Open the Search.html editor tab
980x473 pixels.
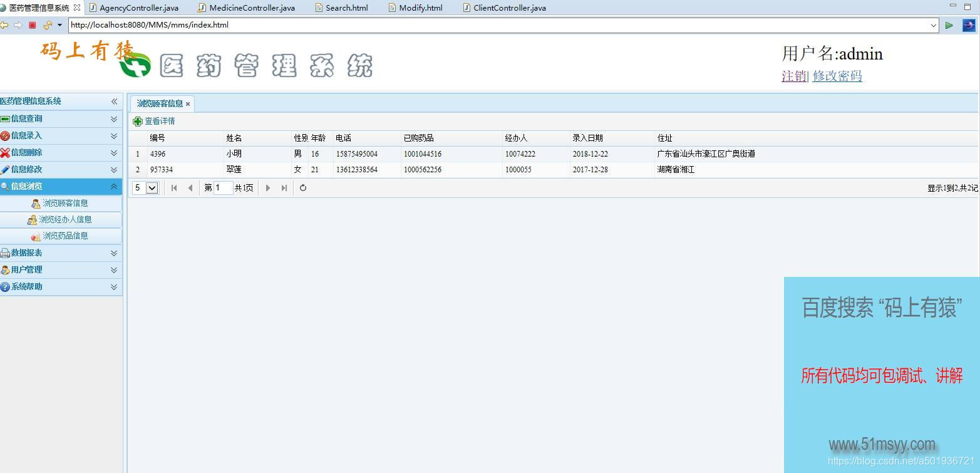[341, 8]
